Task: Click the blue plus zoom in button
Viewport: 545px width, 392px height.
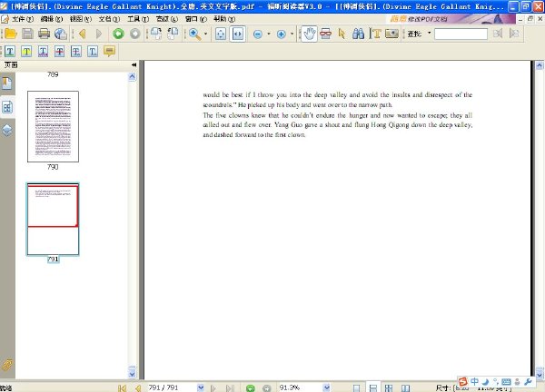Action: pyautogui.click(x=282, y=34)
